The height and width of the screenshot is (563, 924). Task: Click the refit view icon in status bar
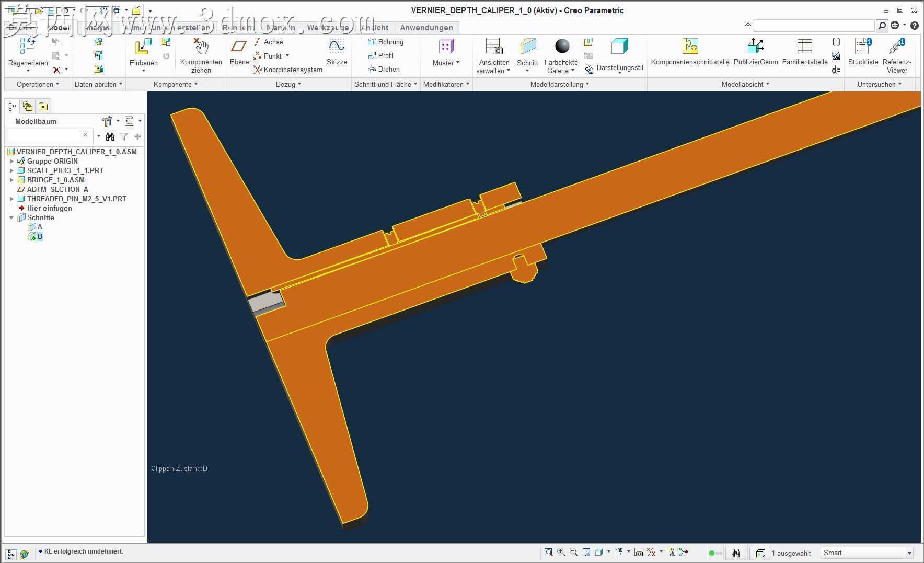(x=549, y=552)
